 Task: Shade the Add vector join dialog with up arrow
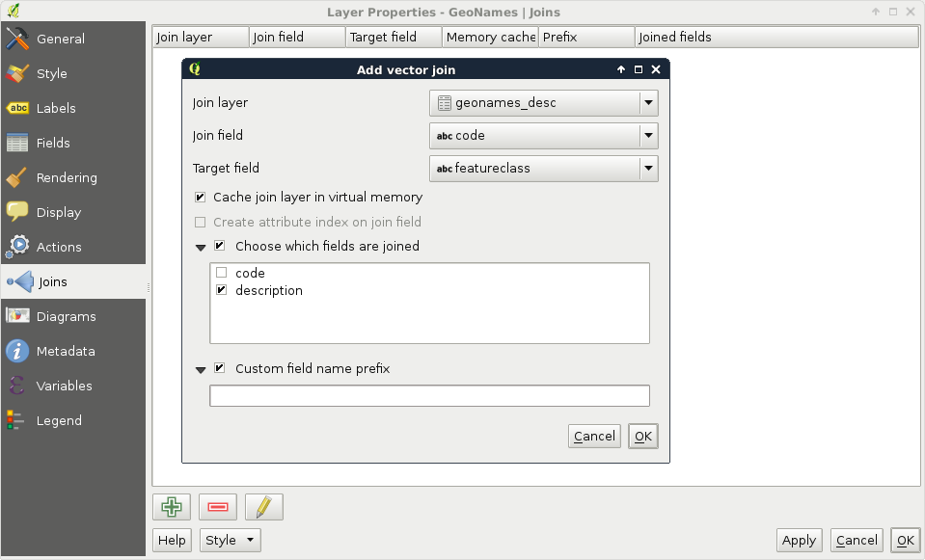click(x=621, y=69)
